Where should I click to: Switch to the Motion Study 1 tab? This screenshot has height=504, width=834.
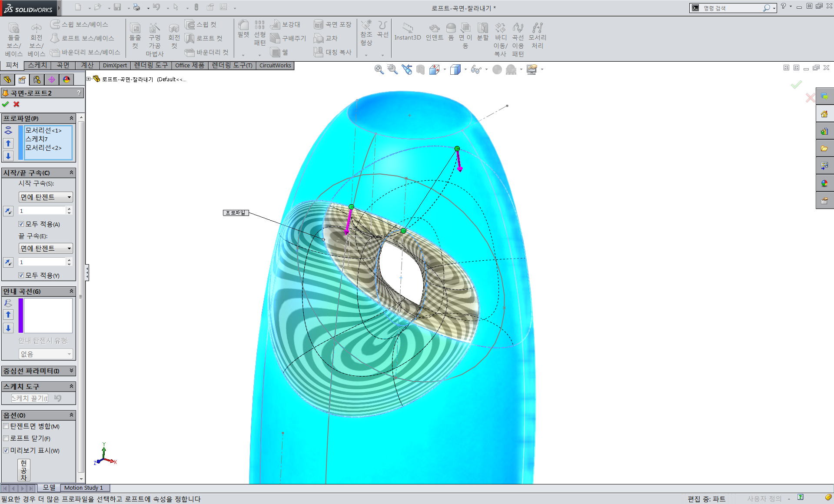pos(84,488)
